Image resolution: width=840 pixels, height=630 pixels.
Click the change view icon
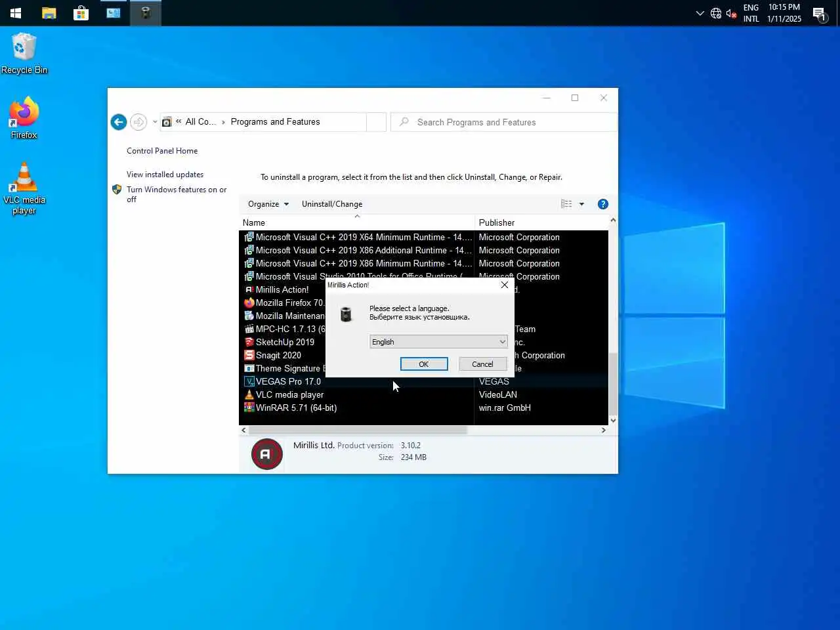(566, 204)
